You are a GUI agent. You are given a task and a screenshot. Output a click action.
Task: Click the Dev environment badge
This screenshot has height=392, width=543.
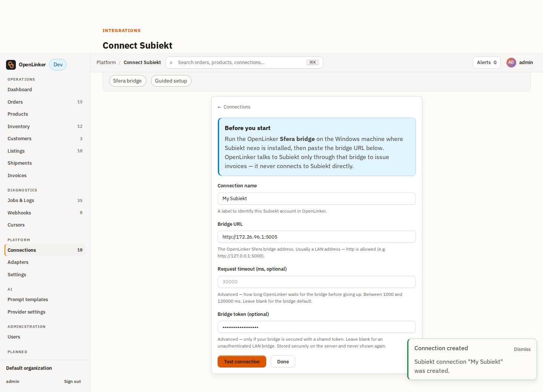pyautogui.click(x=58, y=65)
